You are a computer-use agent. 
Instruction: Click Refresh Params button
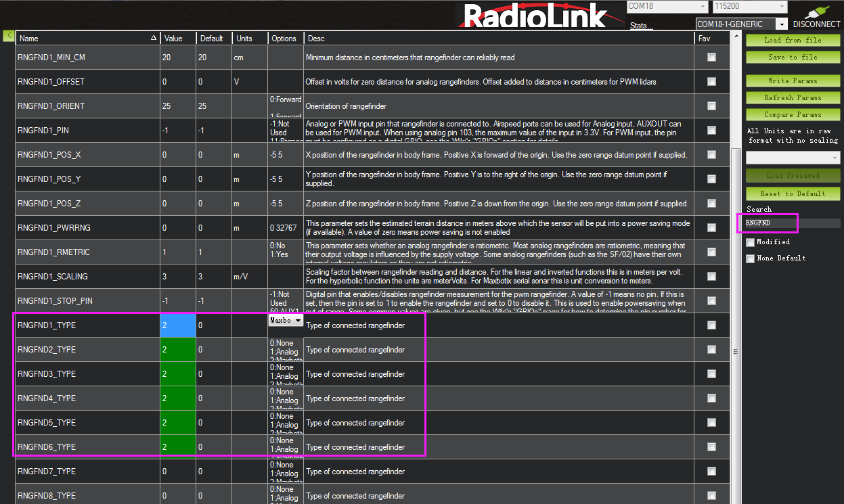(x=793, y=98)
